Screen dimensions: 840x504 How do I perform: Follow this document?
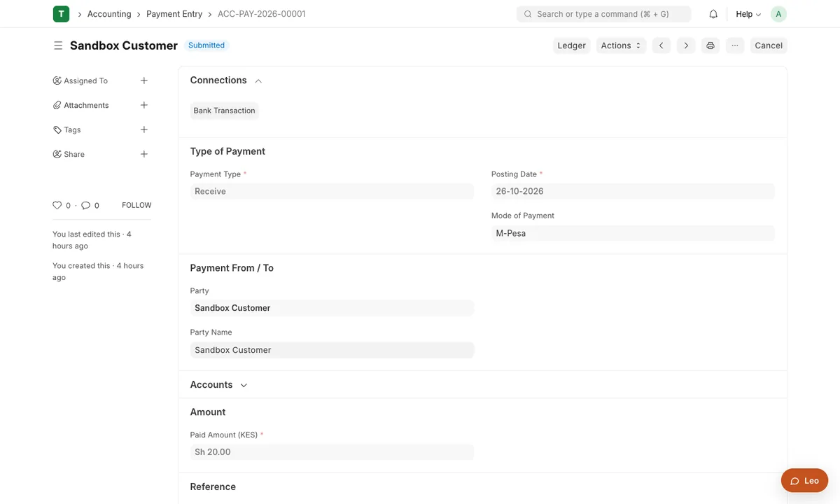136,205
